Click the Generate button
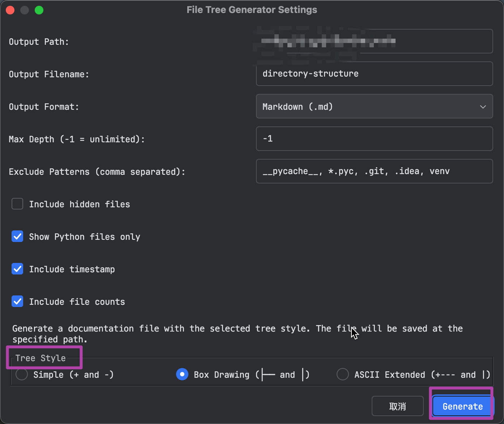This screenshot has width=504, height=424. pyautogui.click(x=463, y=406)
